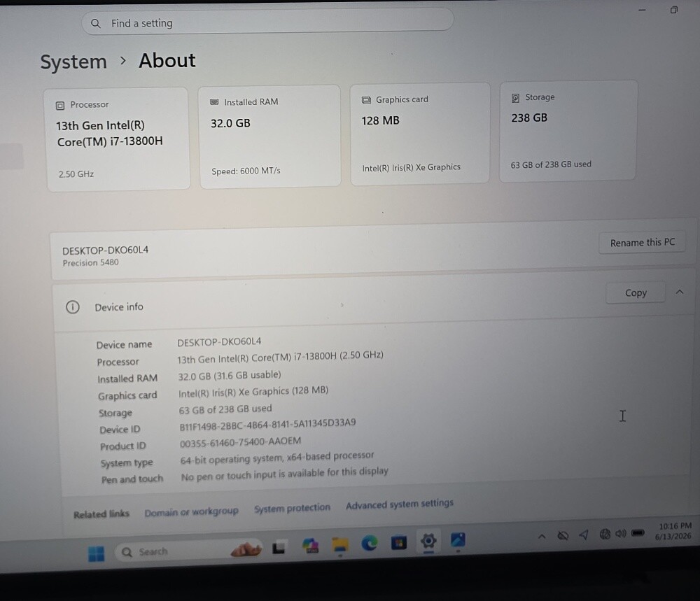Click the volume speaker tray icon
Screen dimensions: 700x601
click(620, 533)
